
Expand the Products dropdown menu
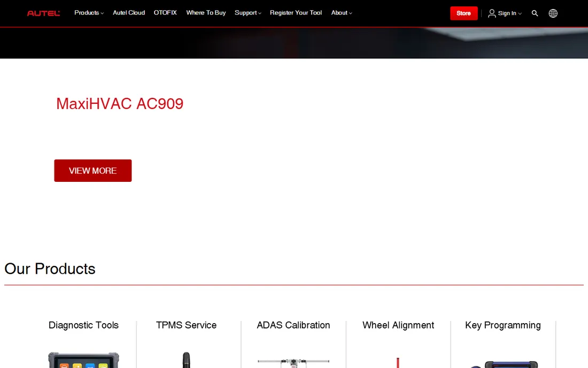coord(89,13)
